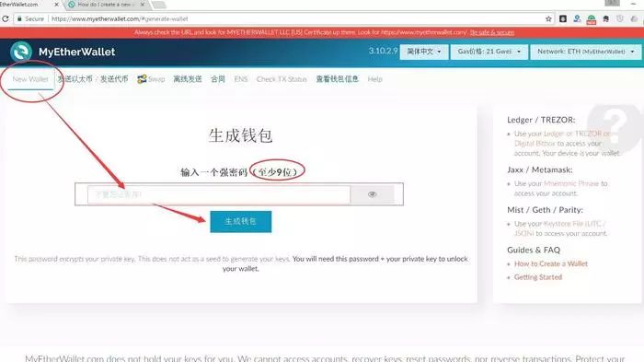Open the 离线发送 tab
Screen dimensions: 644x362
point(188,79)
